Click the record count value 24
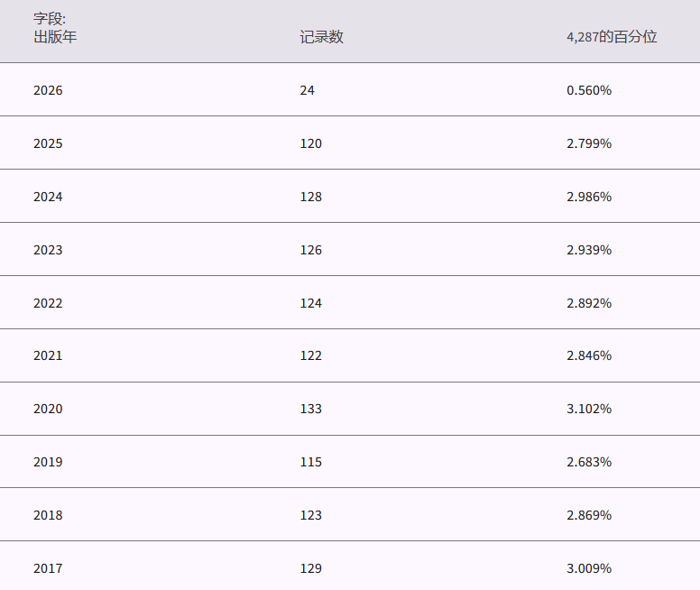The height and width of the screenshot is (590, 700). coord(308,90)
